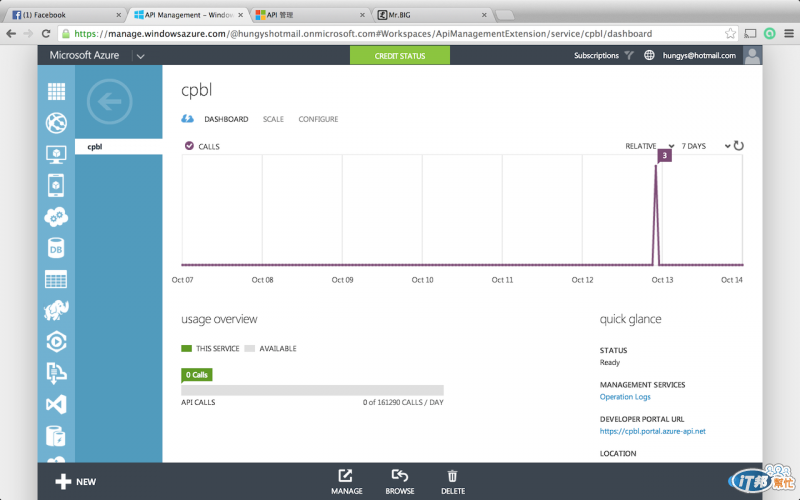Switch to the Facebook browser tab
This screenshot has height=500, width=800.
pos(66,15)
